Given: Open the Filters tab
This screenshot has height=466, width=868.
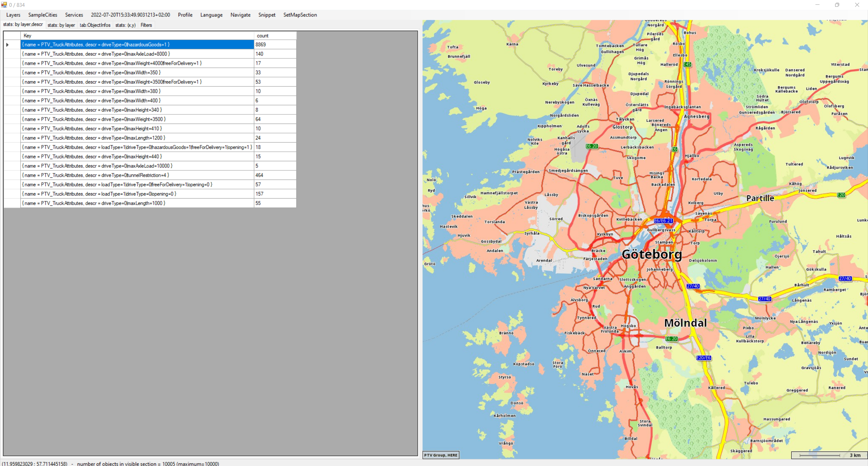Looking at the screenshot, I should tap(146, 25).
